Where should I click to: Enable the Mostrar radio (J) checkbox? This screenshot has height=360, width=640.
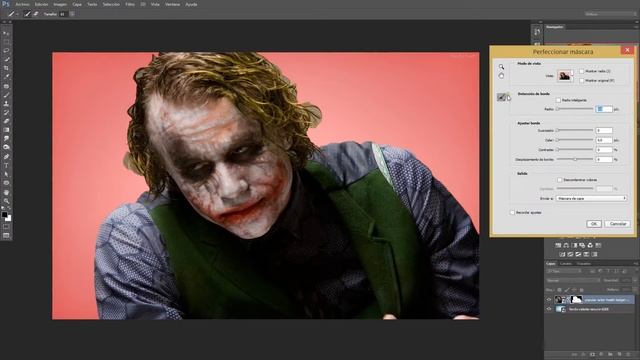(582, 71)
